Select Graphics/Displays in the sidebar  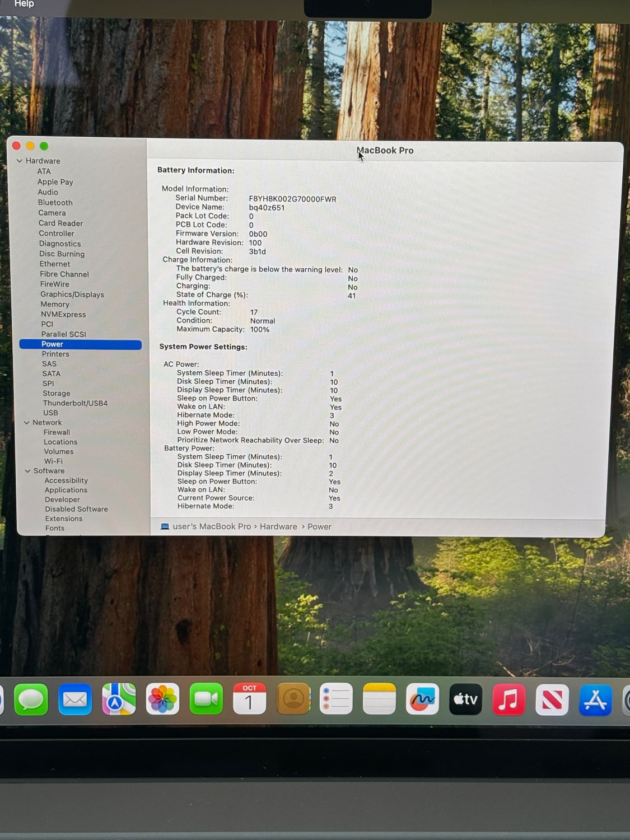point(72,295)
